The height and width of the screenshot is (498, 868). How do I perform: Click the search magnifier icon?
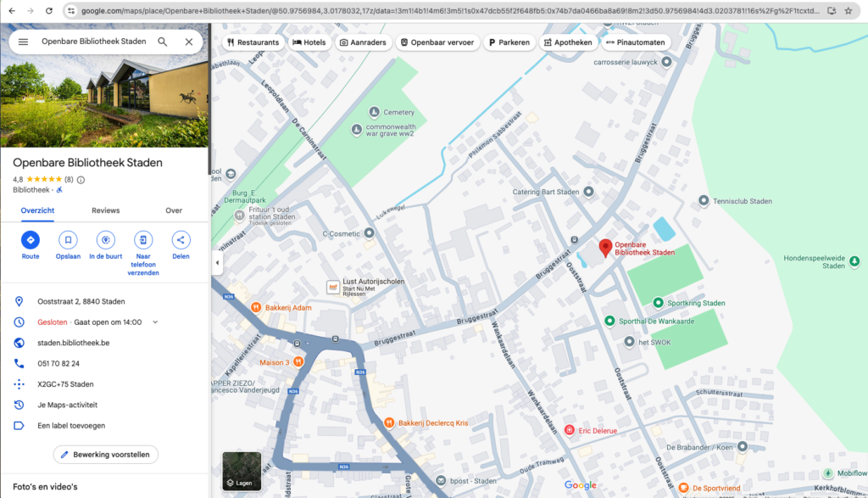click(x=163, y=42)
